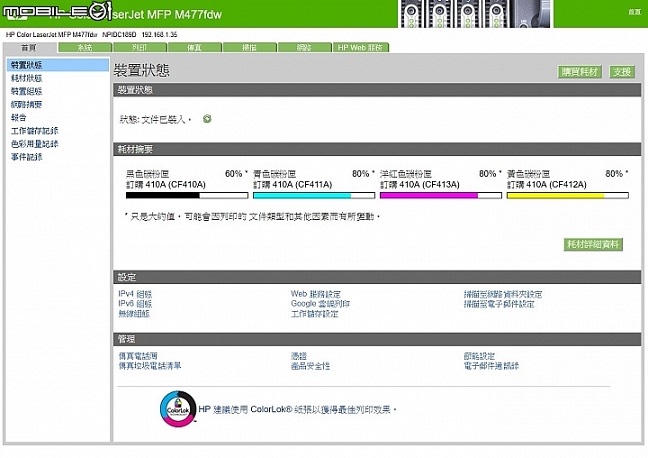Select 工作儲存記錄 in the sidebar

coord(34,131)
